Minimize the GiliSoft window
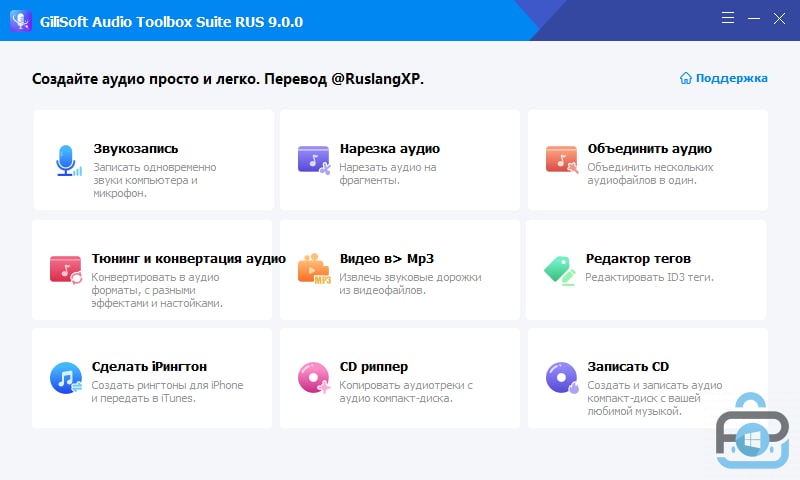This screenshot has height=480, width=800. pyautogui.click(x=754, y=18)
